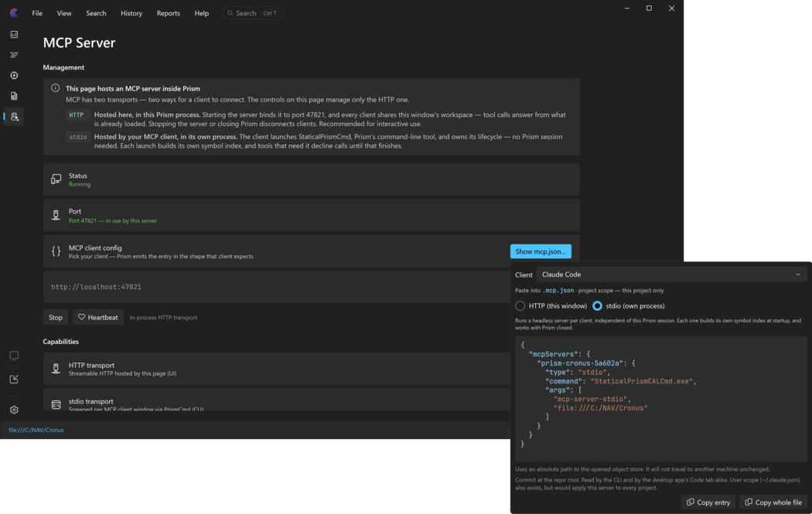Click 'In-process HTTP transport' label
The width and height of the screenshot is (812, 514).
[x=163, y=318]
